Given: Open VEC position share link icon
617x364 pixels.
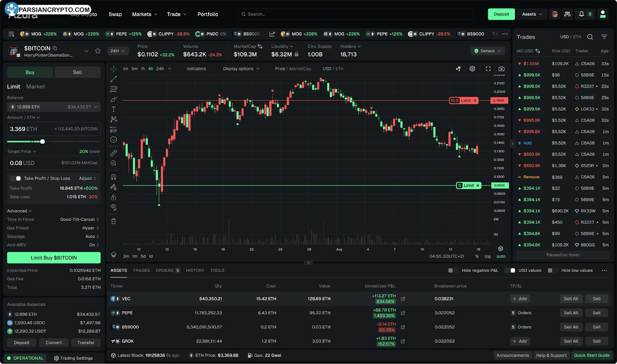Looking at the screenshot, I should pyautogui.click(x=403, y=299).
